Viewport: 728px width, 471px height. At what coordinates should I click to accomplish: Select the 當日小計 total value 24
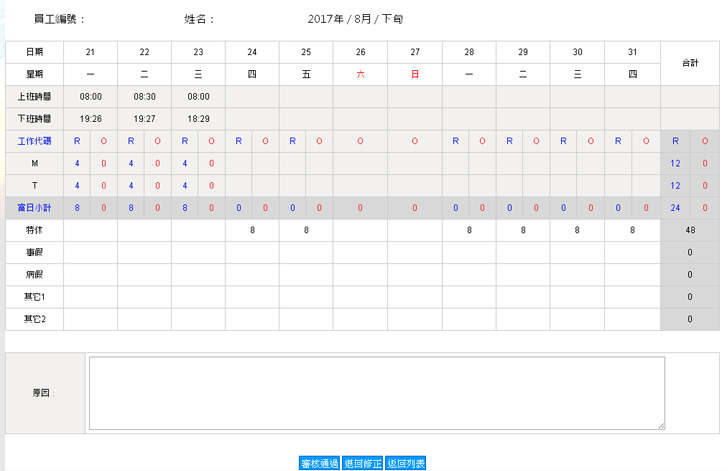676,208
